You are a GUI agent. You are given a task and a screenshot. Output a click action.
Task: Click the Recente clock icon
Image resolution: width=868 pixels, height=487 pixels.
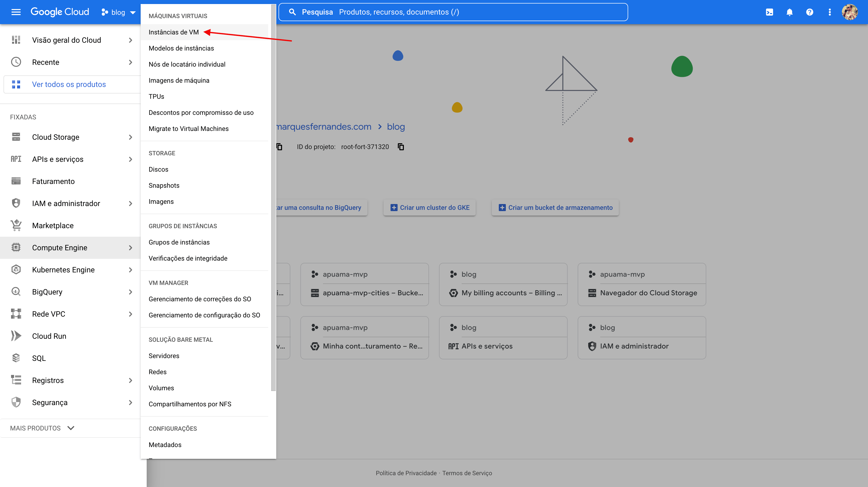tap(16, 62)
